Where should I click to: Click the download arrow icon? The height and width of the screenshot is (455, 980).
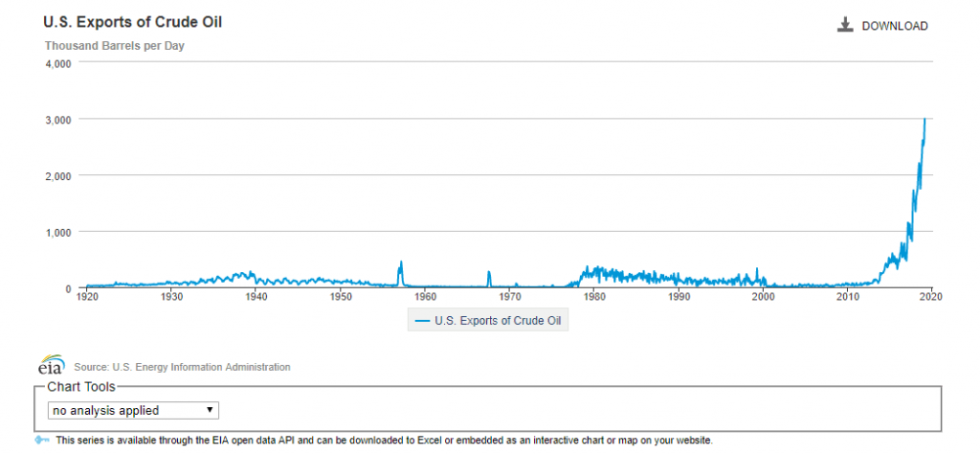(x=845, y=26)
